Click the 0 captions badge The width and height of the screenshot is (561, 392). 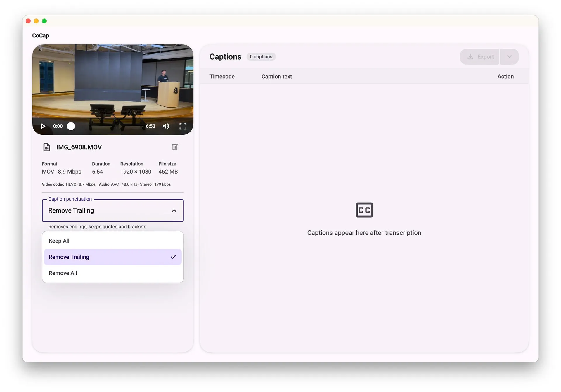pyautogui.click(x=261, y=57)
